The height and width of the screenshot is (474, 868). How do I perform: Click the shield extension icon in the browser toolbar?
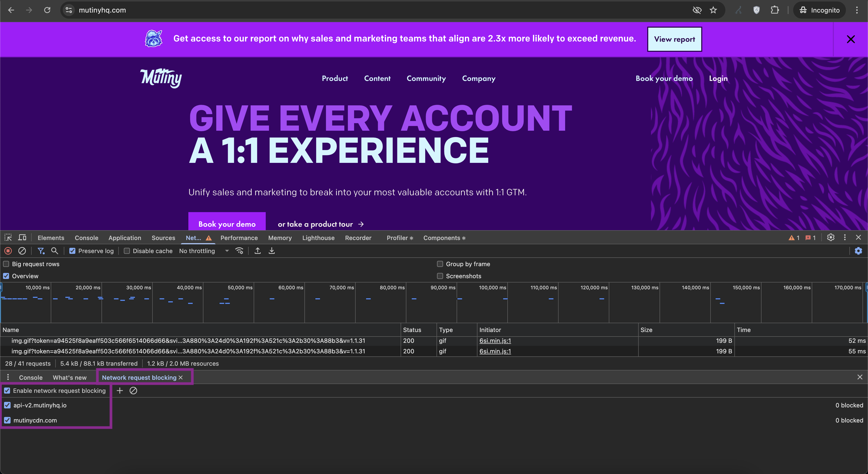tap(756, 10)
